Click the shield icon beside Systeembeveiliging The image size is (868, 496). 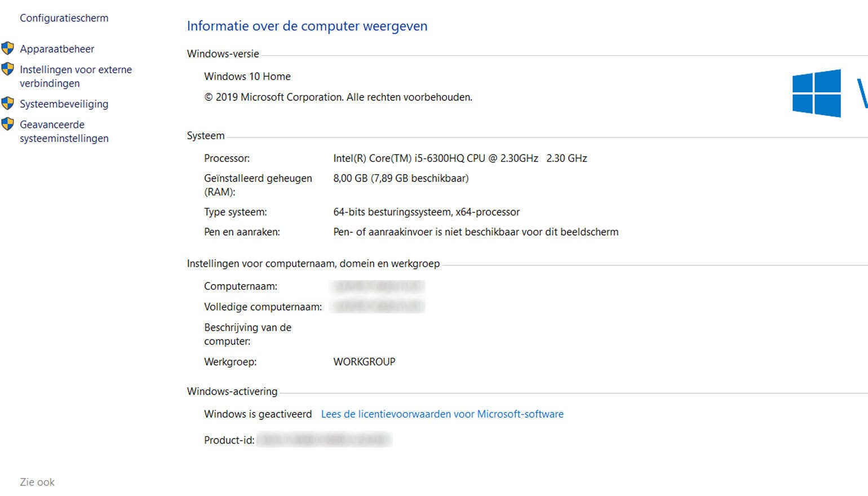click(8, 103)
